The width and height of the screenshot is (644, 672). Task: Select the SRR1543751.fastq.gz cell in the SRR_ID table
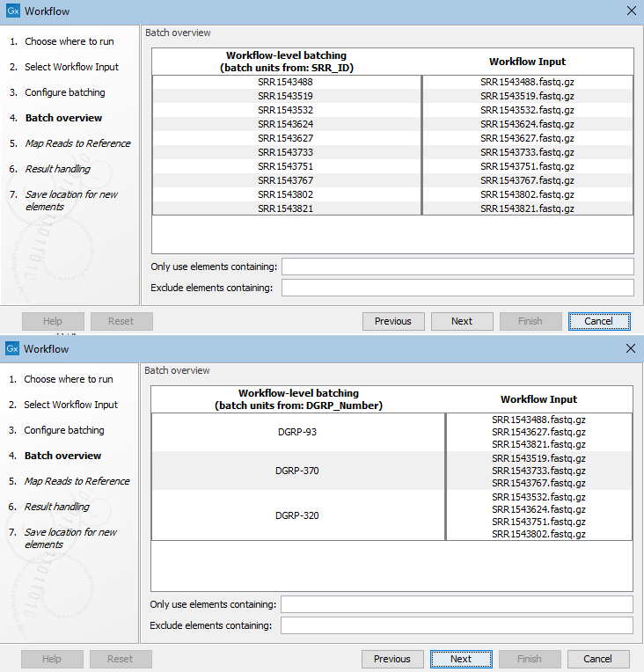coord(527,166)
